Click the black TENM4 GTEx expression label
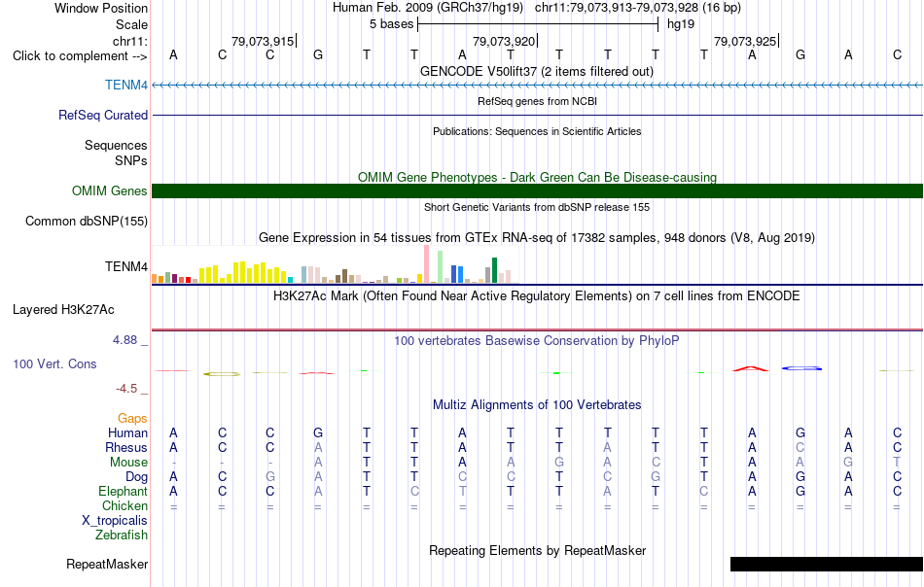 click(x=126, y=266)
